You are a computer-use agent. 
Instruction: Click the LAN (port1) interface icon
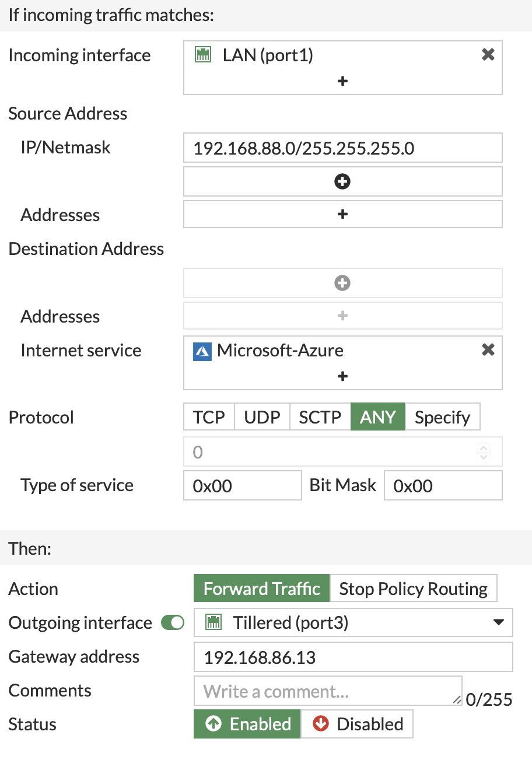point(202,54)
